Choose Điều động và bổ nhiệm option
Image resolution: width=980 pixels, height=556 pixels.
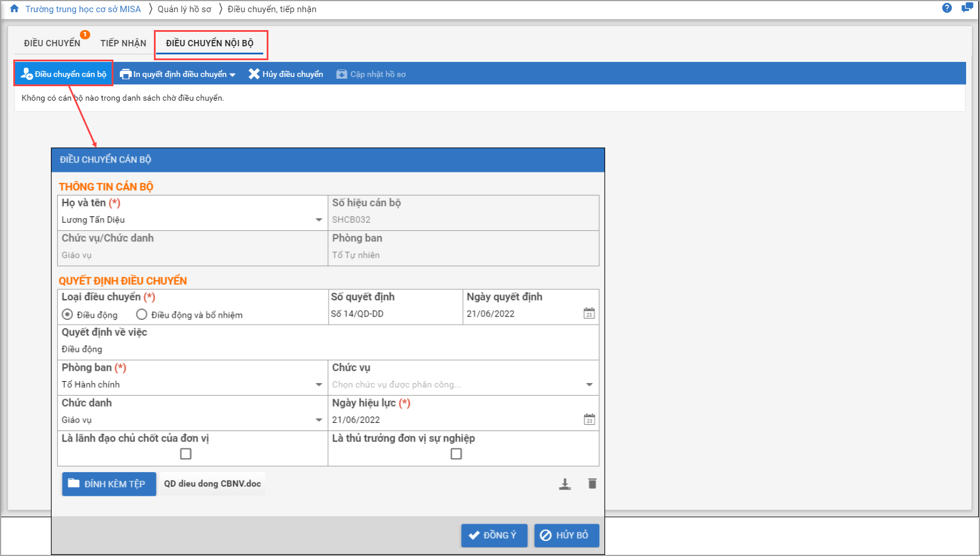click(142, 315)
